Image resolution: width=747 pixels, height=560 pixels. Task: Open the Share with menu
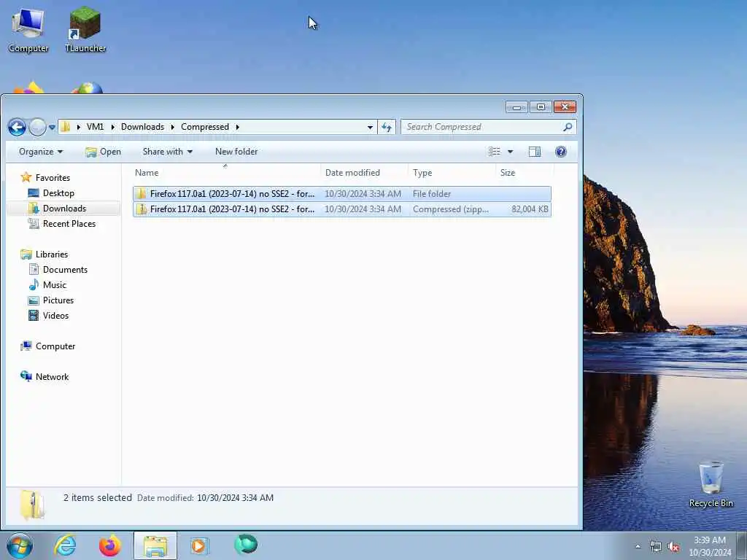(x=167, y=152)
